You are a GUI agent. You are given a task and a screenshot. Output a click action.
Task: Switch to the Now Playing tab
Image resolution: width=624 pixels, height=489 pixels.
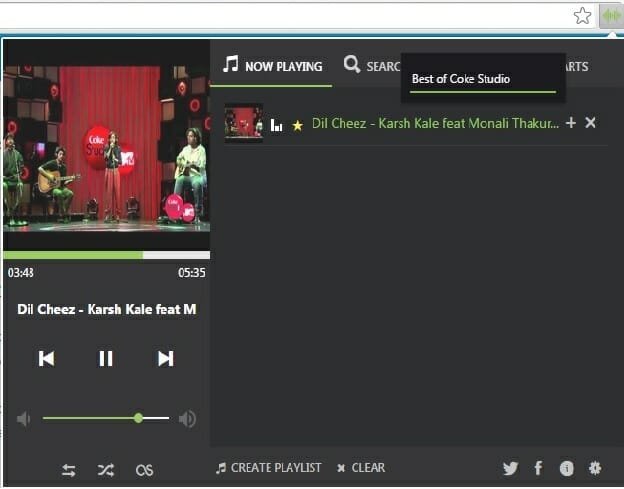(x=272, y=66)
